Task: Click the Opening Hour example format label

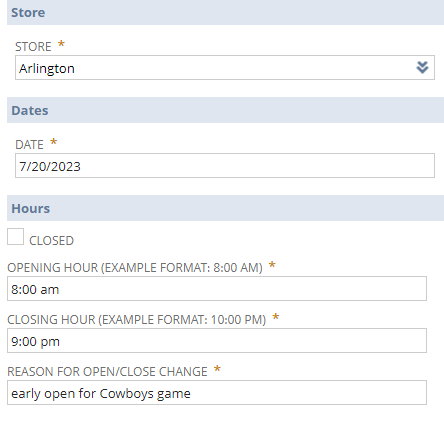Action: [x=135, y=268]
